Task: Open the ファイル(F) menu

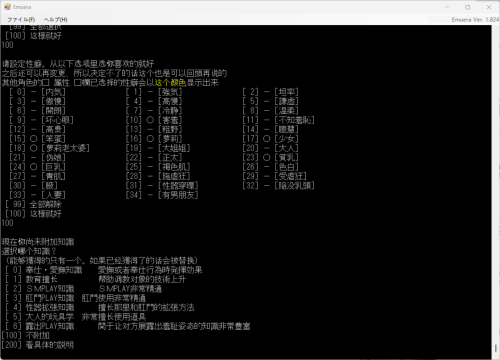Action: 21,20
